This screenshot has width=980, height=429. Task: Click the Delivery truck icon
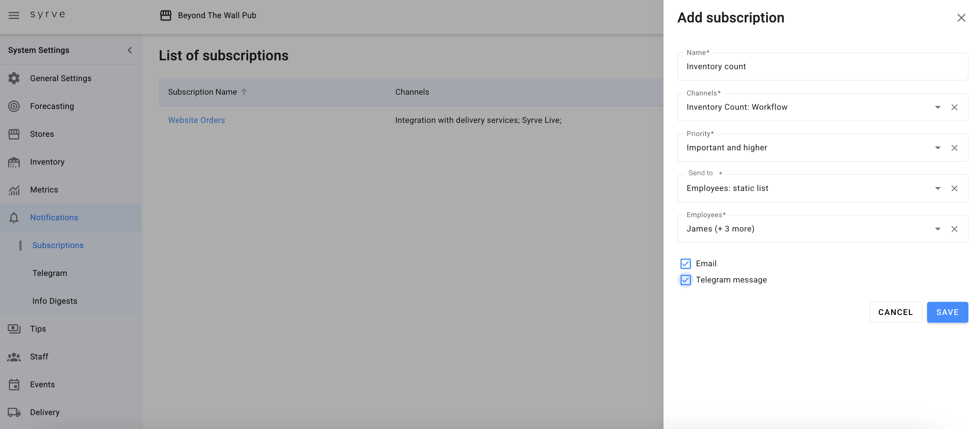tap(14, 412)
